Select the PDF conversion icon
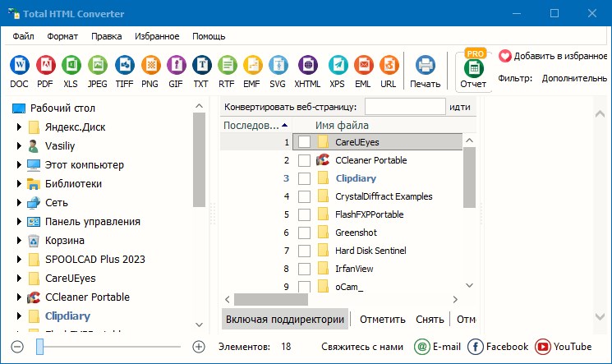 (46, 65)
